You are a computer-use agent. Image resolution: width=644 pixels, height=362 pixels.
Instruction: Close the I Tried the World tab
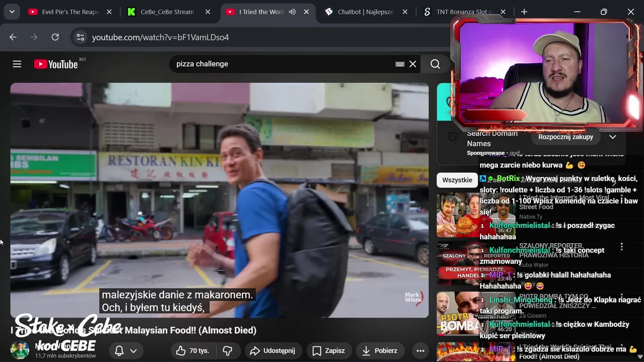click(x=307, y=12)
